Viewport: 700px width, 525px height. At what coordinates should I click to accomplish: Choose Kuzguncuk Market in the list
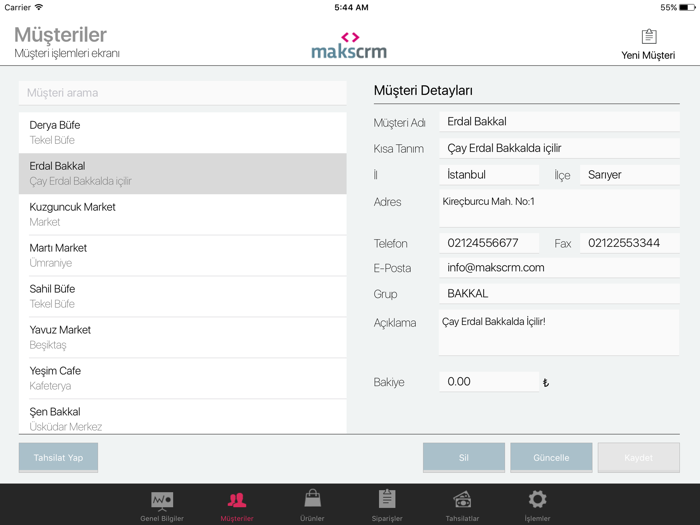click(x=183, y=214)
